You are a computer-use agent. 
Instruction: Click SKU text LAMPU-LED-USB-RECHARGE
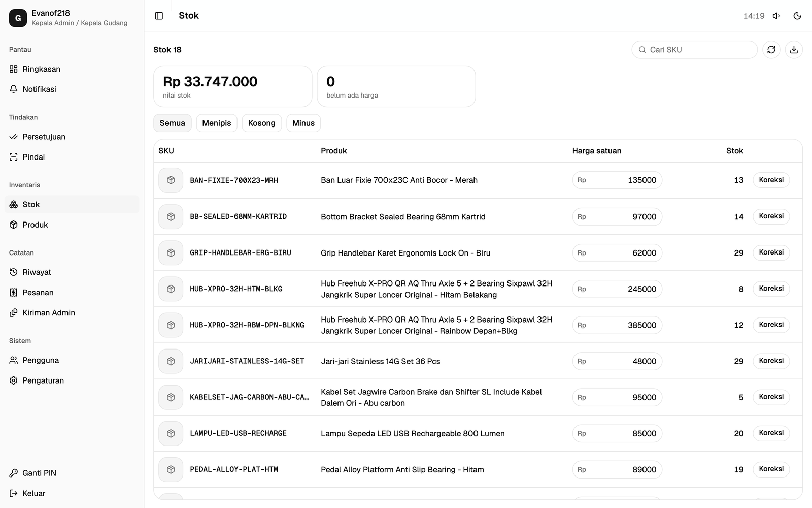tap(238, 433)
